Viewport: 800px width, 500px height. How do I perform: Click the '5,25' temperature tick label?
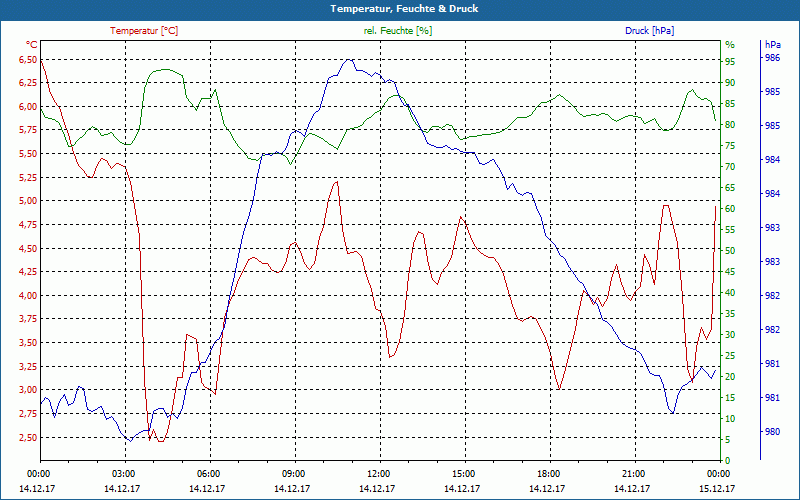[x=28, y=178]
